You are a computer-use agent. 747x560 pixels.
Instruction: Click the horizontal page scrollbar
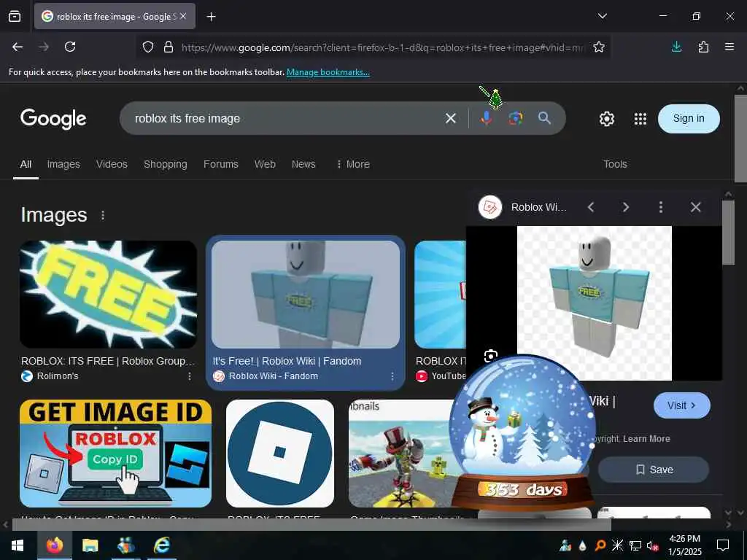pyautogui.click(x=311, y=524)
